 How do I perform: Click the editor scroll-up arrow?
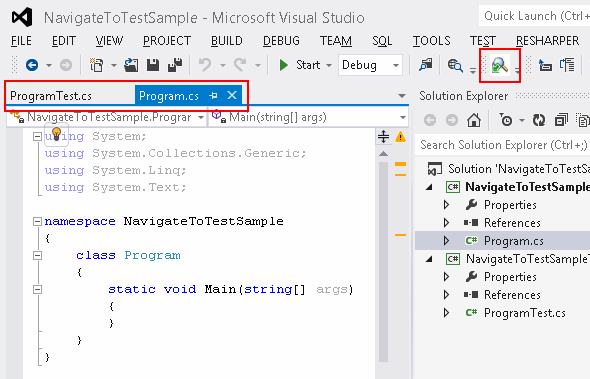click(383, 154)
